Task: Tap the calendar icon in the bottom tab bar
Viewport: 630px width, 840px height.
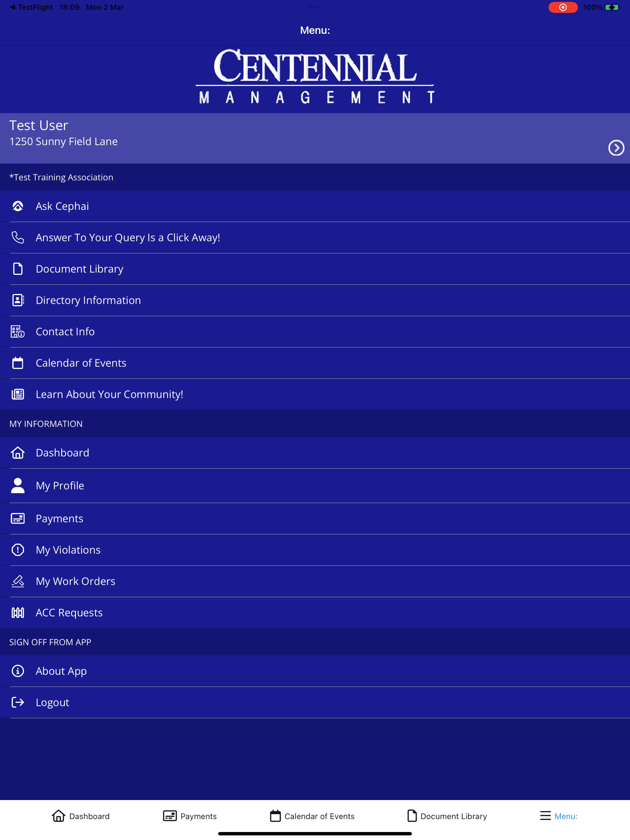Action: (x=276, y=816)
